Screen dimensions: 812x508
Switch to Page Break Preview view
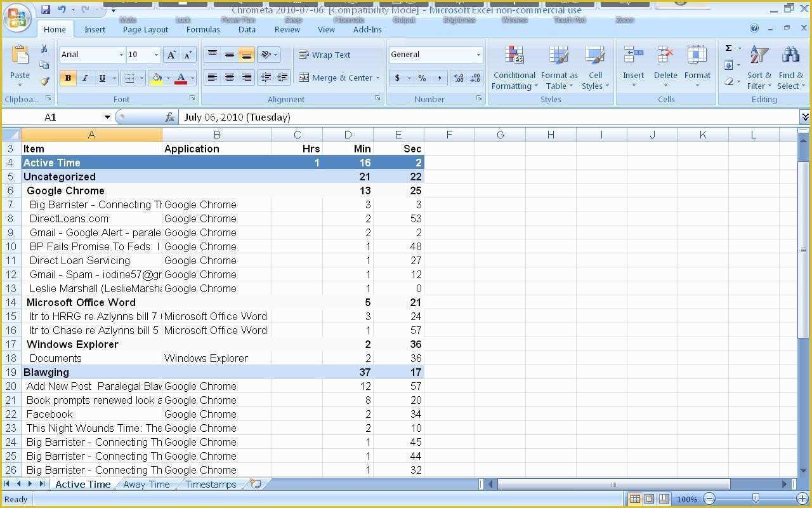click(x=664, y=499)
